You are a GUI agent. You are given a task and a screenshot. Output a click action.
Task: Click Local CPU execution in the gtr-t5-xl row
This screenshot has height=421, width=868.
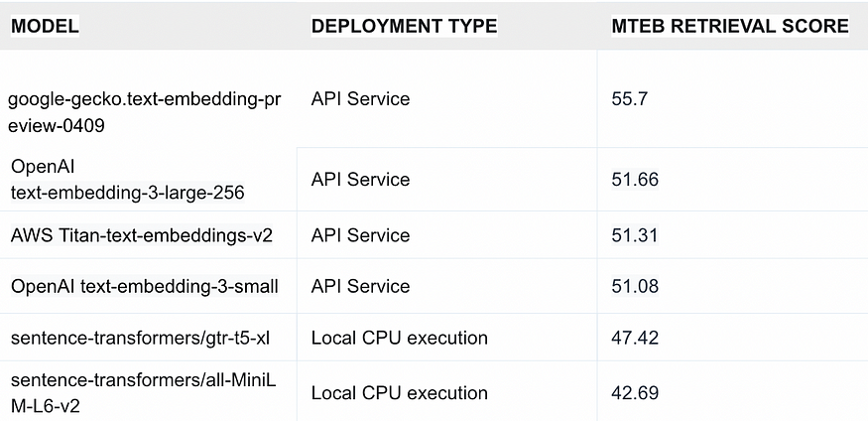tap(400, 338)
